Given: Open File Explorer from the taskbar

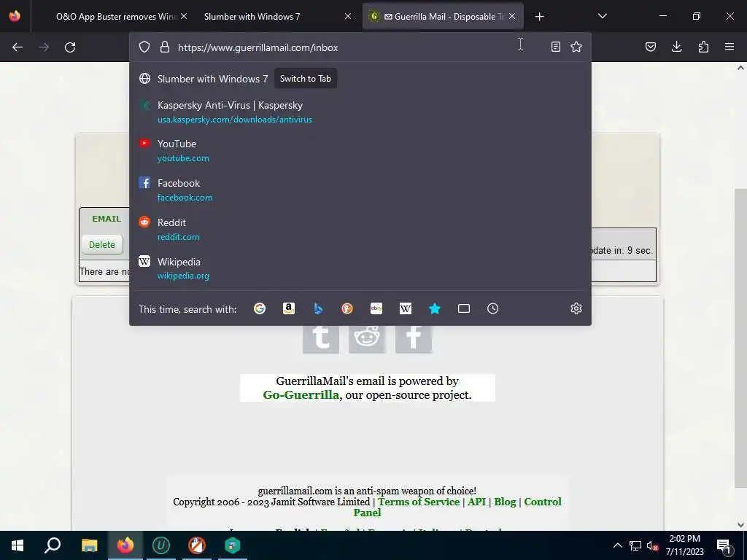Looking at the screenshot, I should [x=89, y=545].
